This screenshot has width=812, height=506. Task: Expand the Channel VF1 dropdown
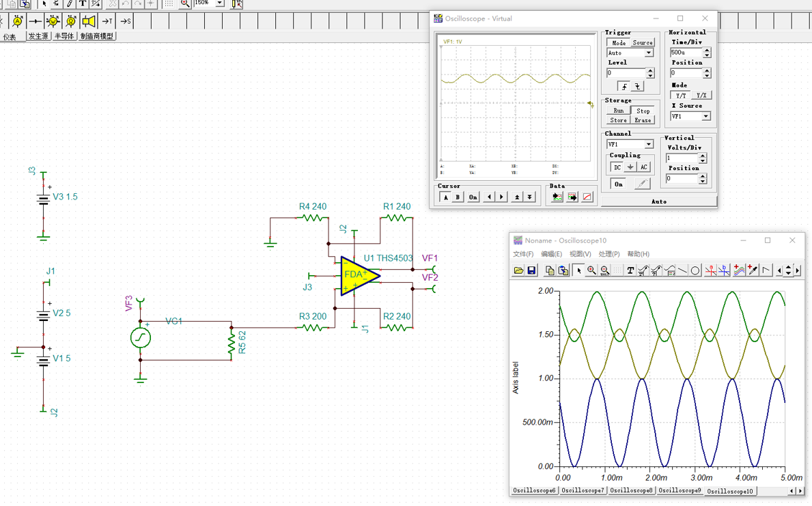pos(649,144)
